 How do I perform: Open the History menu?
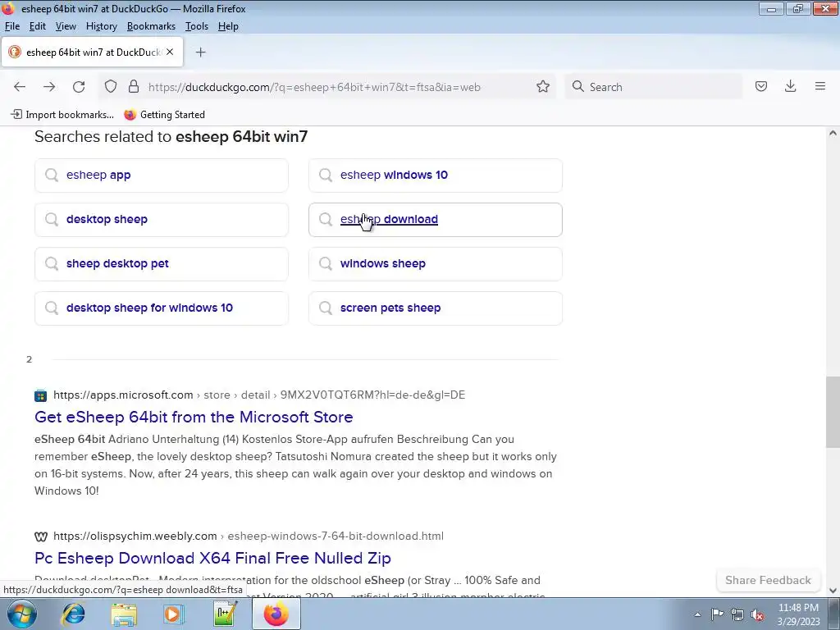[x=101, y=26]
